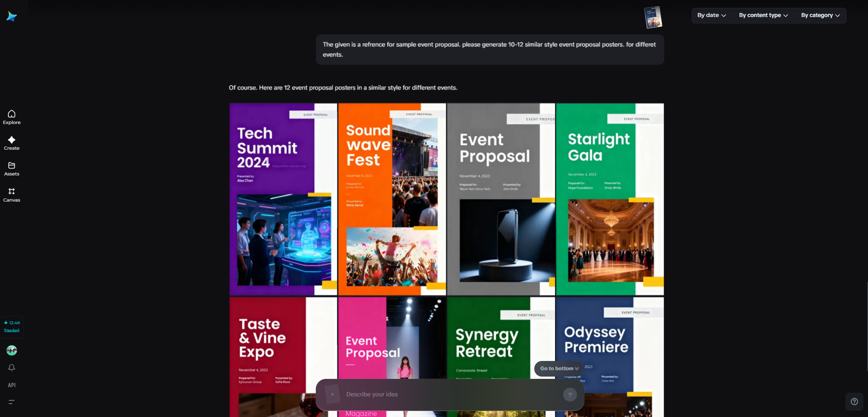This screenshot has width=868, height=417.
Task: Open the reference image thumbnail attachment
Action: click(x=653, y=17)
